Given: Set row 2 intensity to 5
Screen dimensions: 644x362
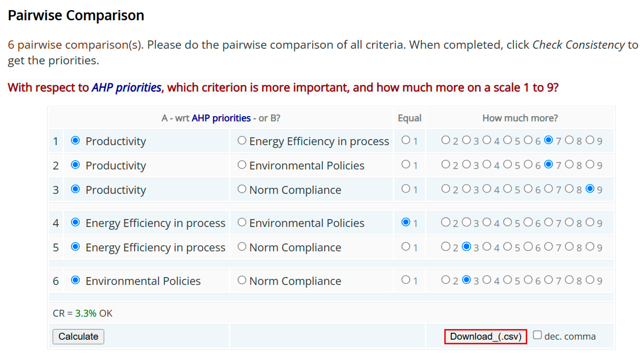Looking at the screenshot, I should click(507, 165).
